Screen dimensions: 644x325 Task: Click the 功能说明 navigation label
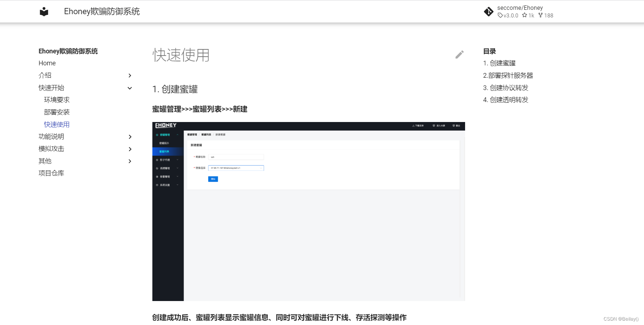tap(51, 137)
